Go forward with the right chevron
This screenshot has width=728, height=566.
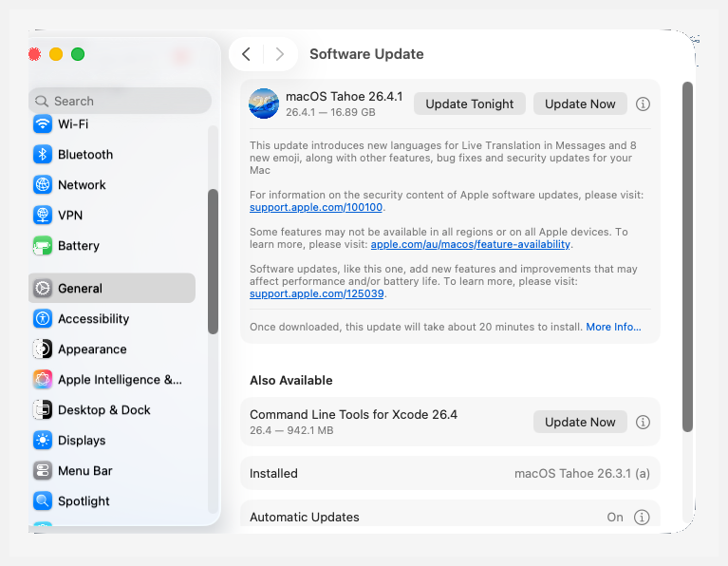(x=279, y=54)
